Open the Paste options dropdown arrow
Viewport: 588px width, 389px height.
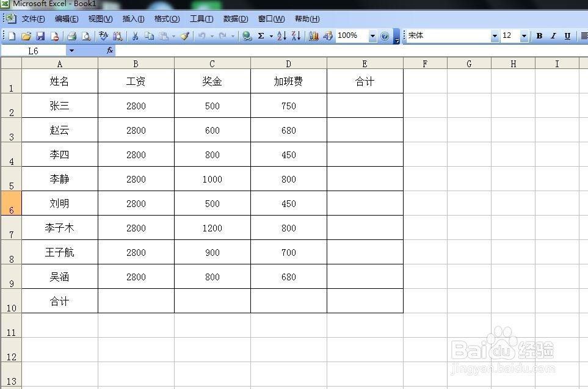pyautogui.click(x=173, y=37)
